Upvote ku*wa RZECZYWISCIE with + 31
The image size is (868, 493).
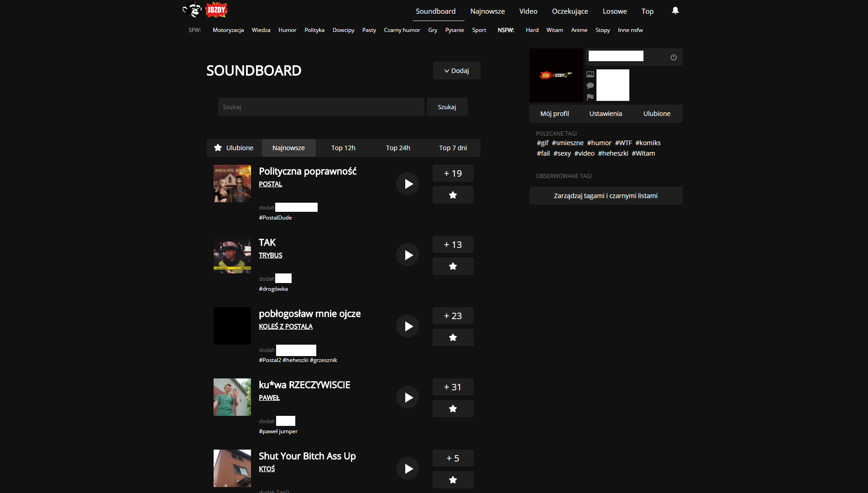453,387
